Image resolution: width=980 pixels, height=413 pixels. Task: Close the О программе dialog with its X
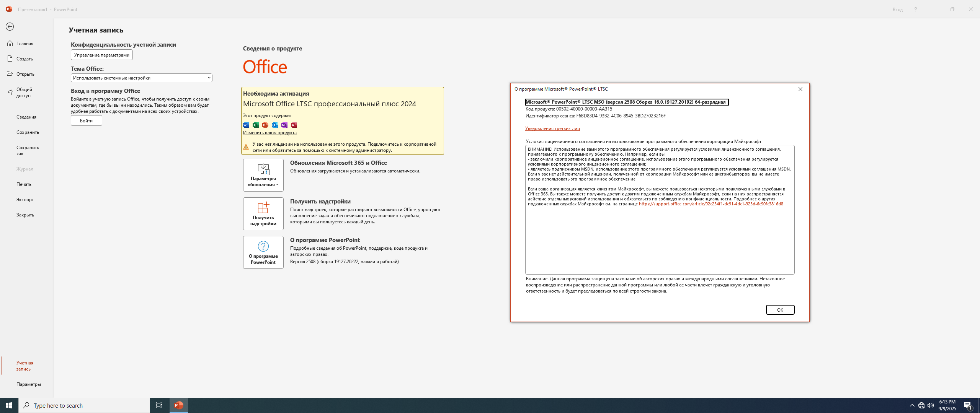[800, 89]
